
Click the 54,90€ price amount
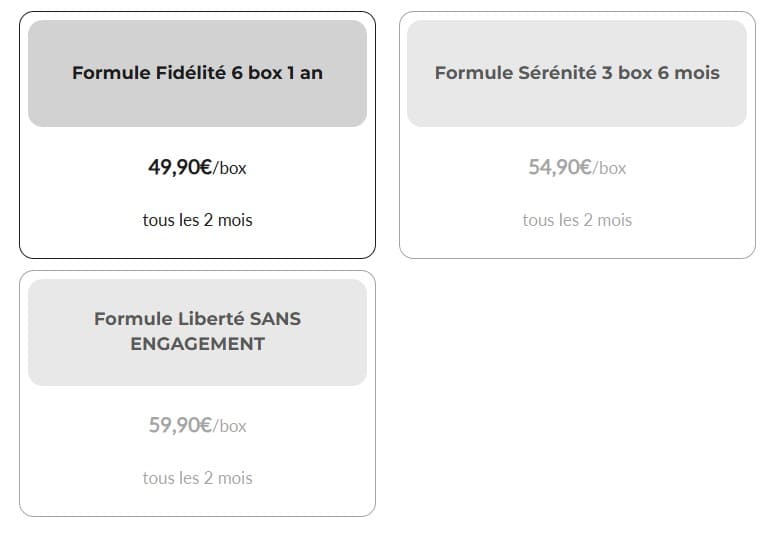(560, 167)
